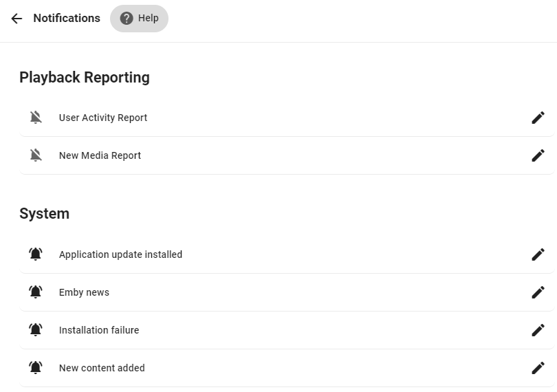The height and width of the screenshot is (392, 557).
Task: Edit New Media Report notification
Action: tap(538, 155)
